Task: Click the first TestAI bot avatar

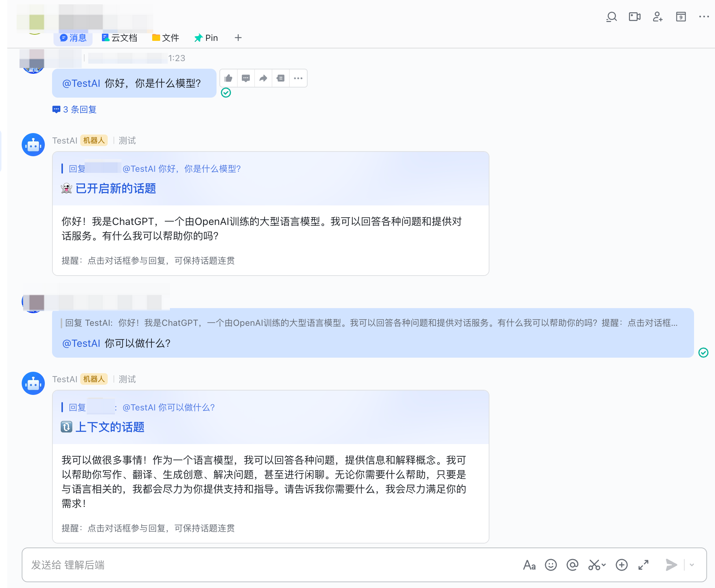Action: point(33,145)
